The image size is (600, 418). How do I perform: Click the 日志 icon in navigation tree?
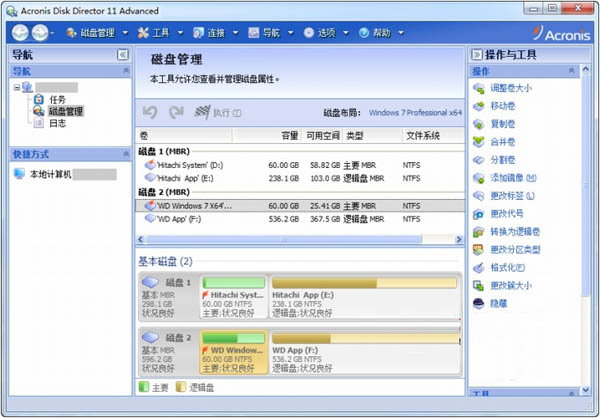click(x=39, y=123)
